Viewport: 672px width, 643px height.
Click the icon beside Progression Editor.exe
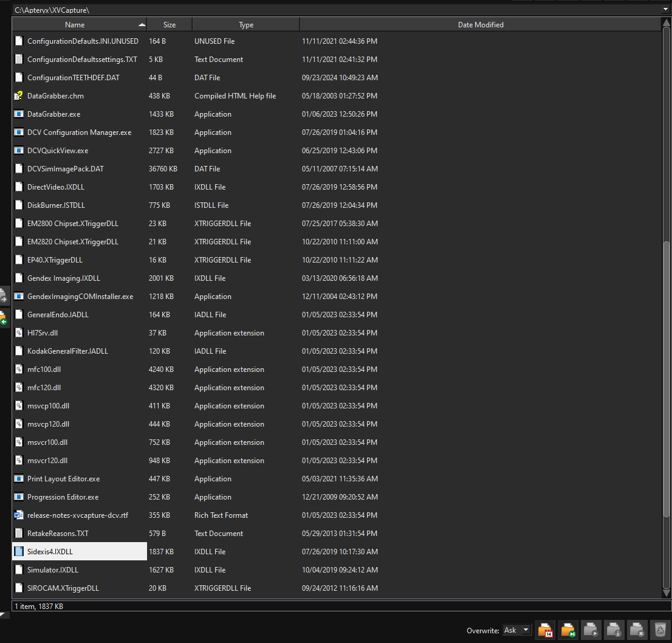click(x=18, y=497)
